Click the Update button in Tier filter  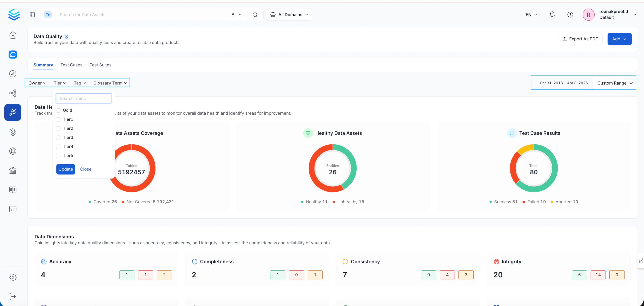click(65, 169)
